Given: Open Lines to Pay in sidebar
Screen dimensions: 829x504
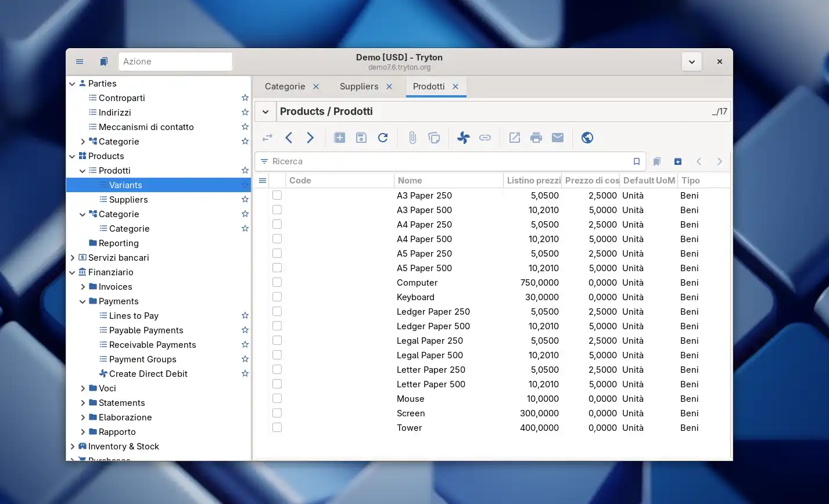Looking at the screenshot, I should (134, 316).
